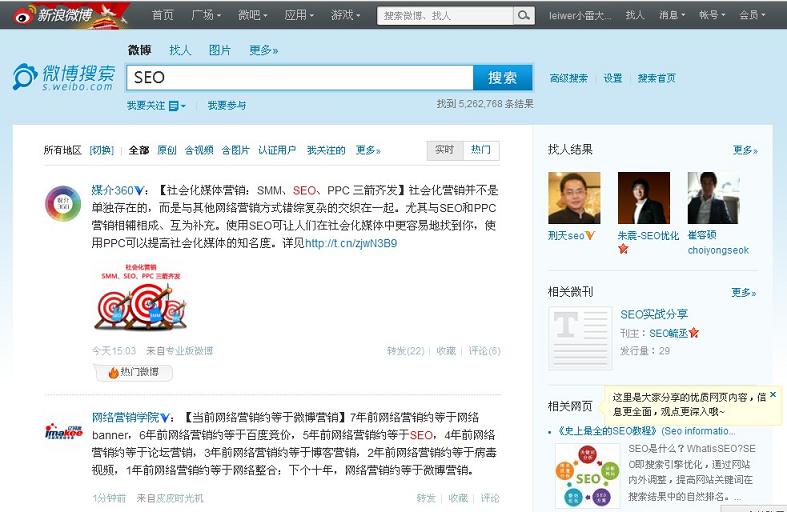The height and width of the screenshot is (512, 787).
Task: Open the target image thumbnail in post
Action: point(138,298)
